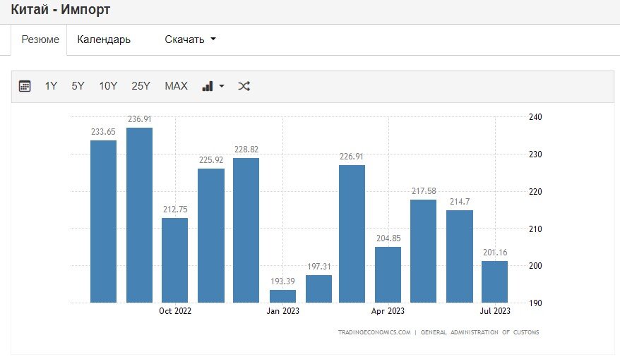Click the Jan 2023 axis label
This screenshot has width=620, height=364.
[x=282, y=311]
